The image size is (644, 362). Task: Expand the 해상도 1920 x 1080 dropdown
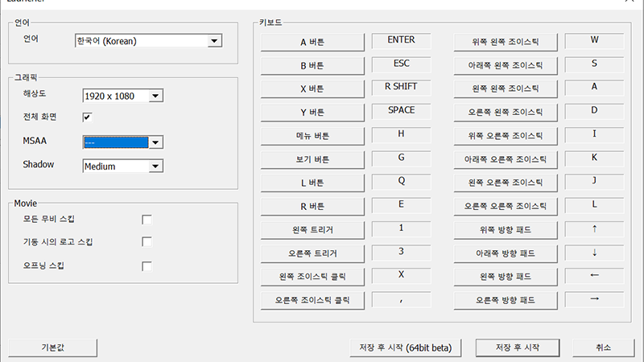tap(156, 97)
